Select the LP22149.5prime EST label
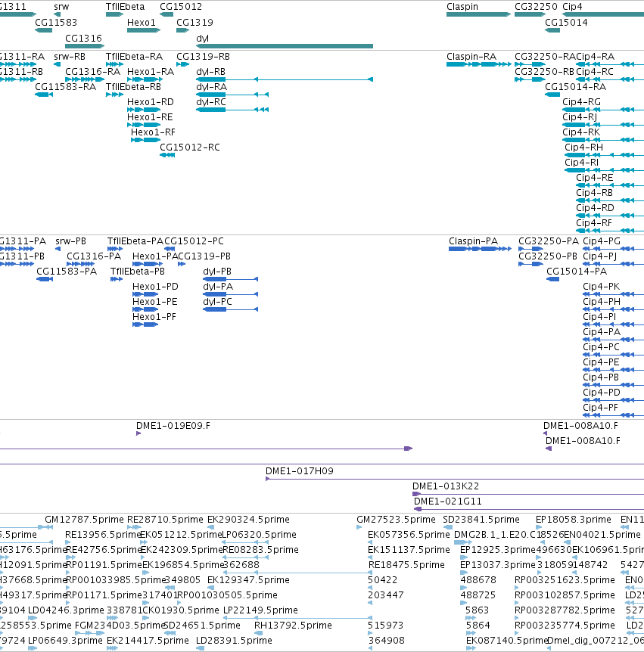 [260, 610]
